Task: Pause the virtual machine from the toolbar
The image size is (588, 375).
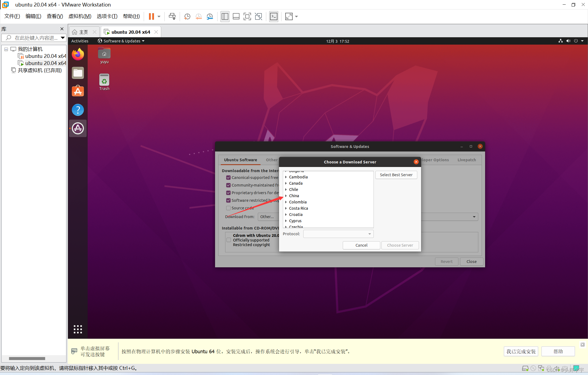Action: click(x=151, y=17)
